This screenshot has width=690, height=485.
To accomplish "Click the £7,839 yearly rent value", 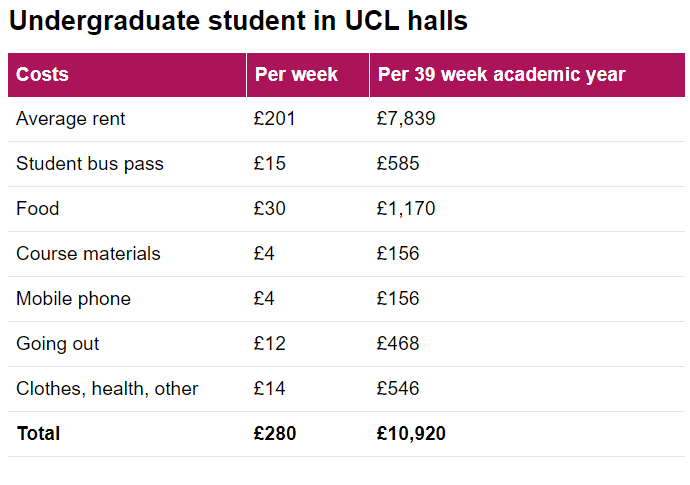I will (406, 119).
